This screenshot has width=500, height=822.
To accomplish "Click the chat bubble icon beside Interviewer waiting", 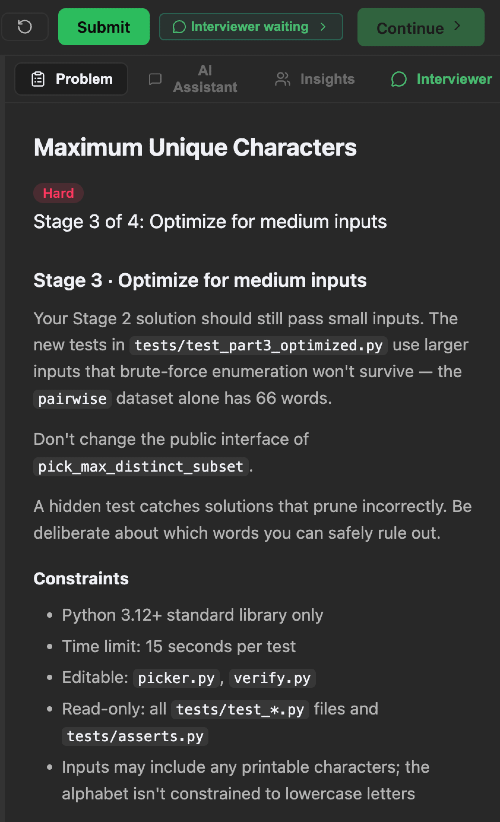I will click(179, 27).
